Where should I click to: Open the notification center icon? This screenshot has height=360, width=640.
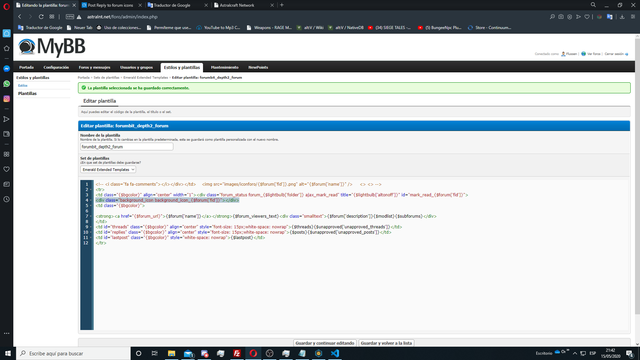tap(631, 353)
